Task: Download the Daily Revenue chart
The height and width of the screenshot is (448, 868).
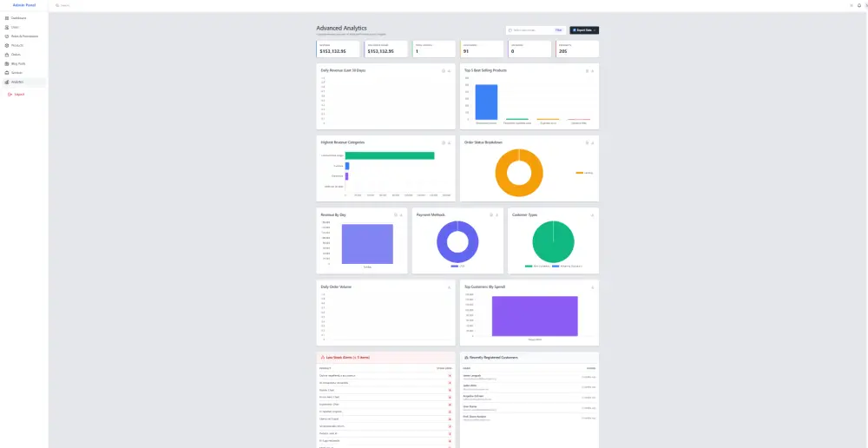Action: 449,71
